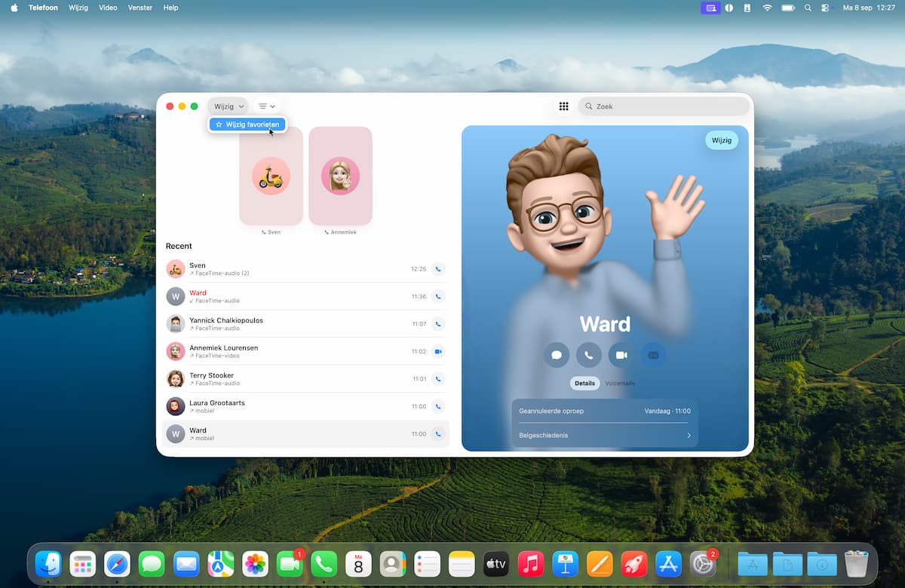Screen dimensions: 905x588
Task: Open the Venster menu in menu bar
Action: point(140,8)
